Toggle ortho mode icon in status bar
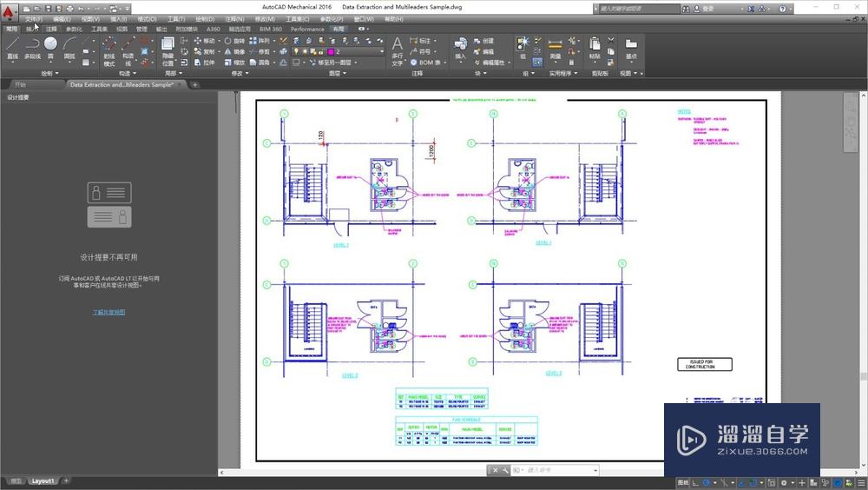Viewport: 868px width, 490px height. (x=696, y=483)
